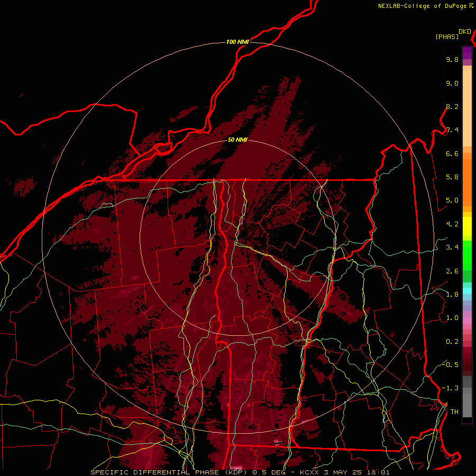Select the 4.2 value on color scale
476x476 pixels.
point(452,224)
